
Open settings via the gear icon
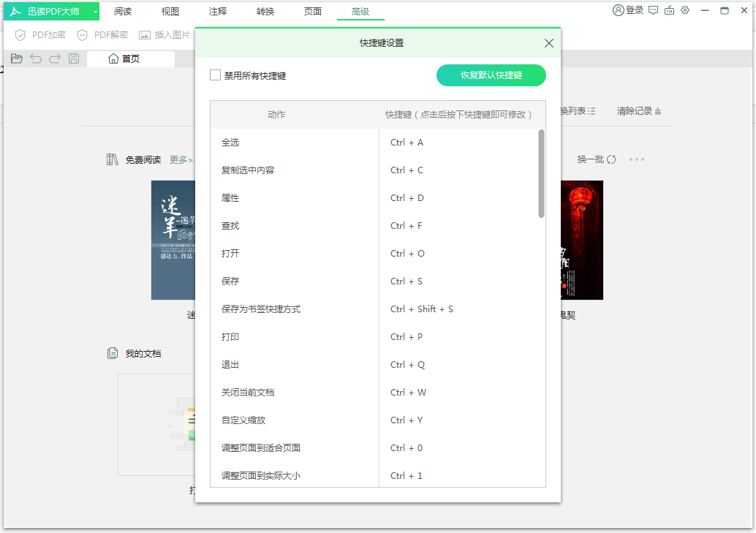click(686, 10)
